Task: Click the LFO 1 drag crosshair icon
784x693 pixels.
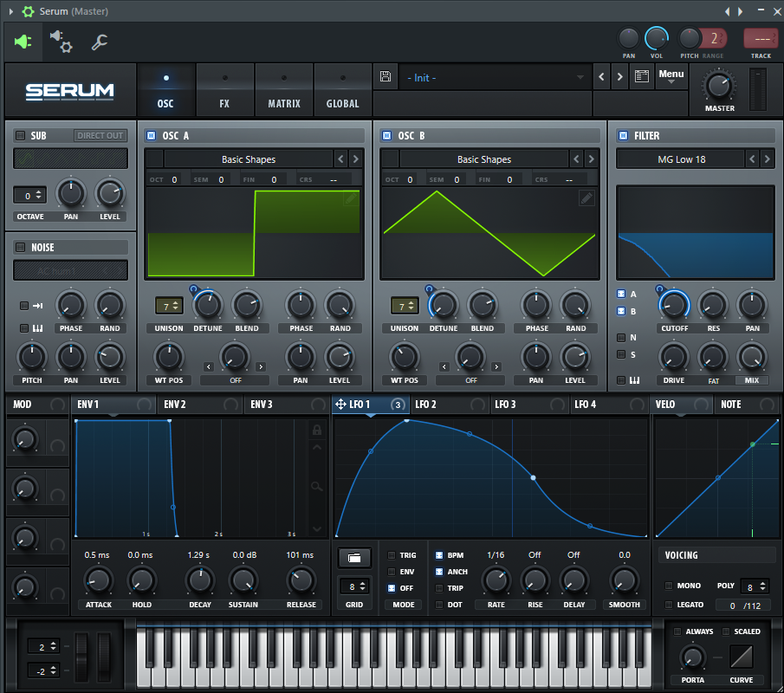Action: 340,404
